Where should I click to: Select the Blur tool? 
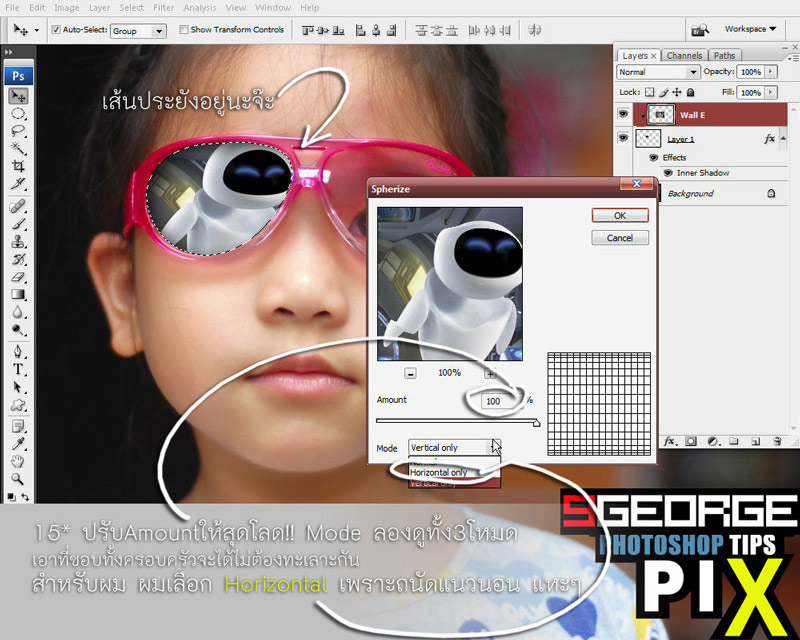tap(19, 312)
